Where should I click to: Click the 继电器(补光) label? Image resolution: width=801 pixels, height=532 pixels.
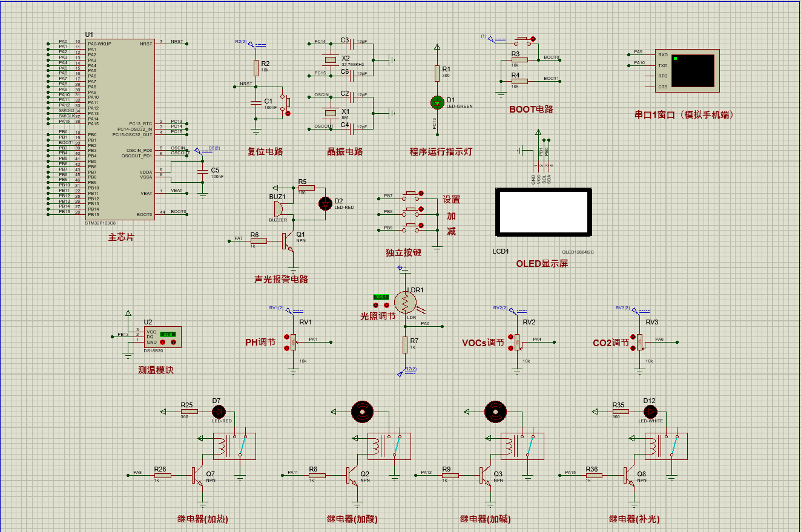click(x=634, y=519)
